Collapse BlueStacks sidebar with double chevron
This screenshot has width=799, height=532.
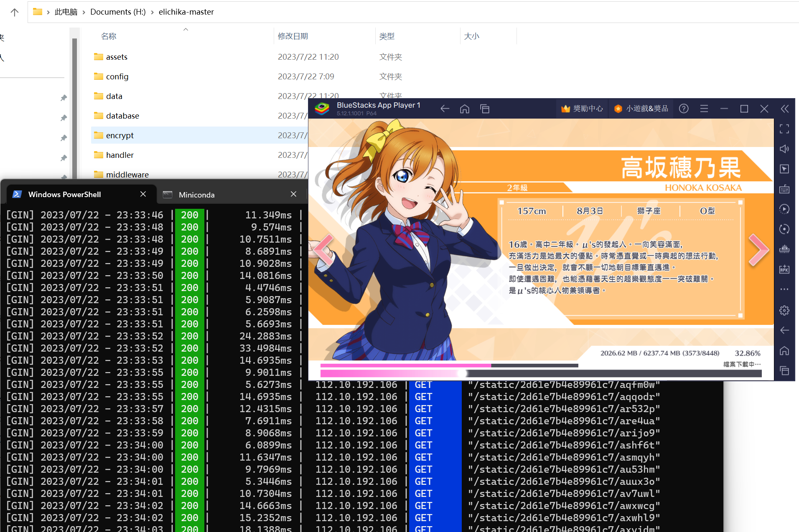[785, 109]
